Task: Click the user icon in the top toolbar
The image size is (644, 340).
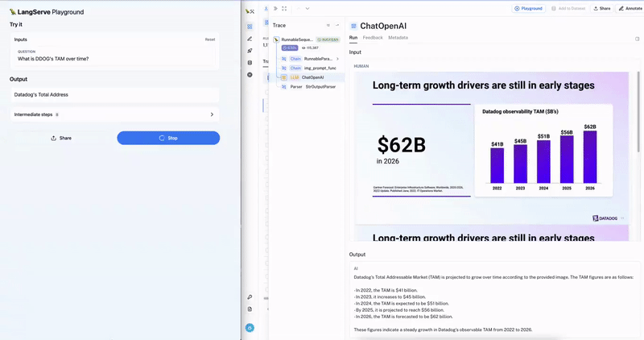Action: (x=266, y=8)
